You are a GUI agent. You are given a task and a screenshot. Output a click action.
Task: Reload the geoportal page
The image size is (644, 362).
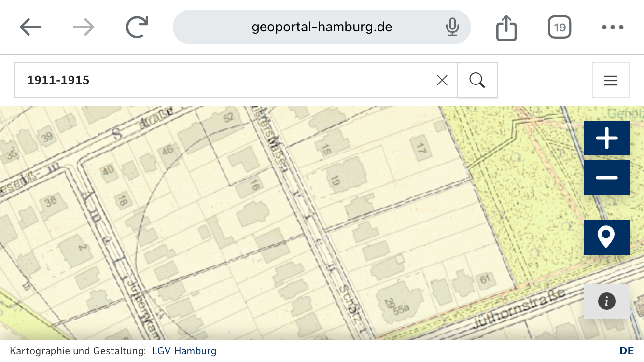click(x=137, y=28)
